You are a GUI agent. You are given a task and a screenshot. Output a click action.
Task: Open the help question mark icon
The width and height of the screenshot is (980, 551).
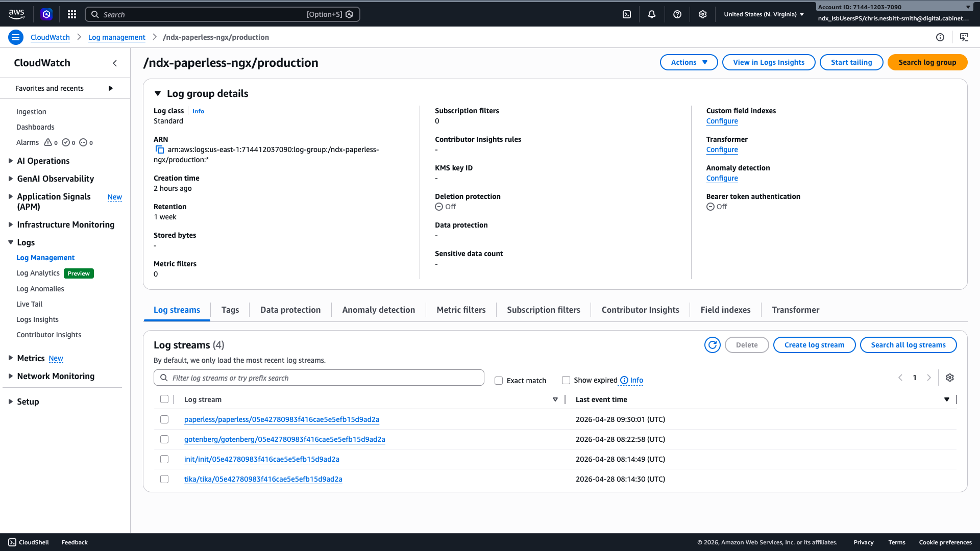click(x=677, y=14)
